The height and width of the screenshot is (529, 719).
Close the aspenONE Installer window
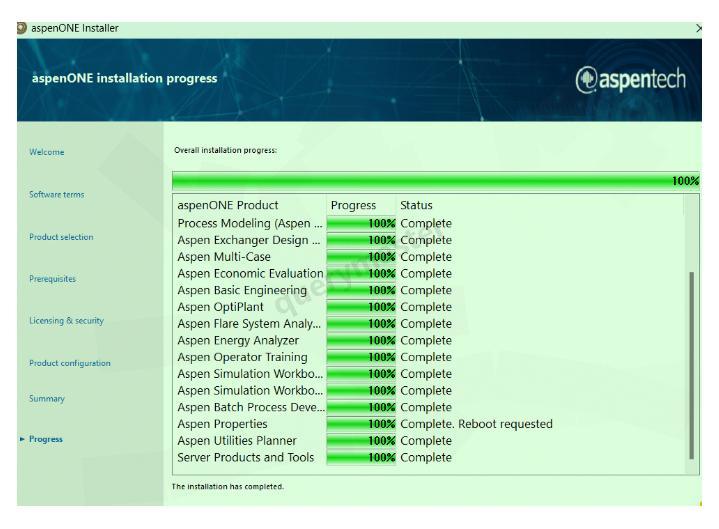pos(698,28)
